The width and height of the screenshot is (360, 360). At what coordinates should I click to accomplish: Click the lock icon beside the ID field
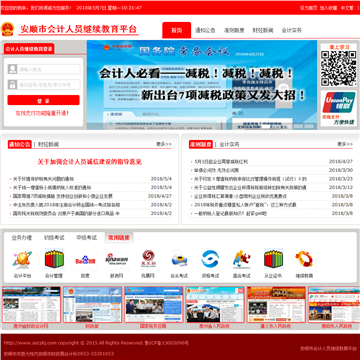(x=12, y=84)
